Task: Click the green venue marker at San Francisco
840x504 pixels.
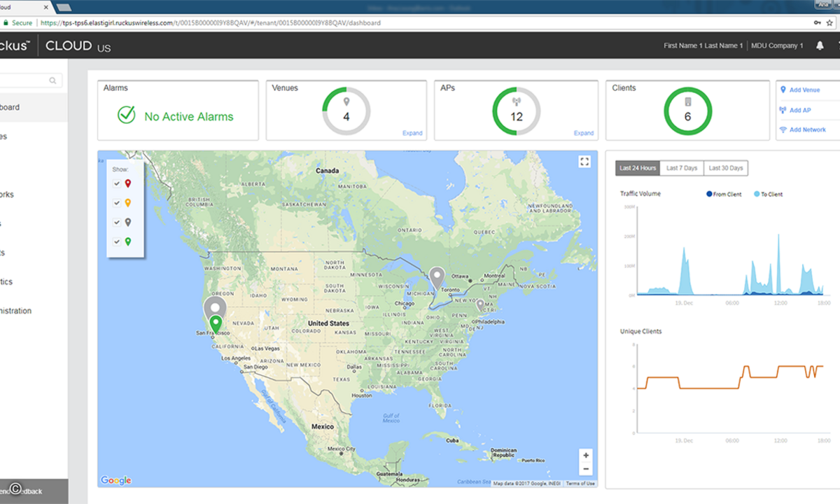Action: click(x=216, y=324)
